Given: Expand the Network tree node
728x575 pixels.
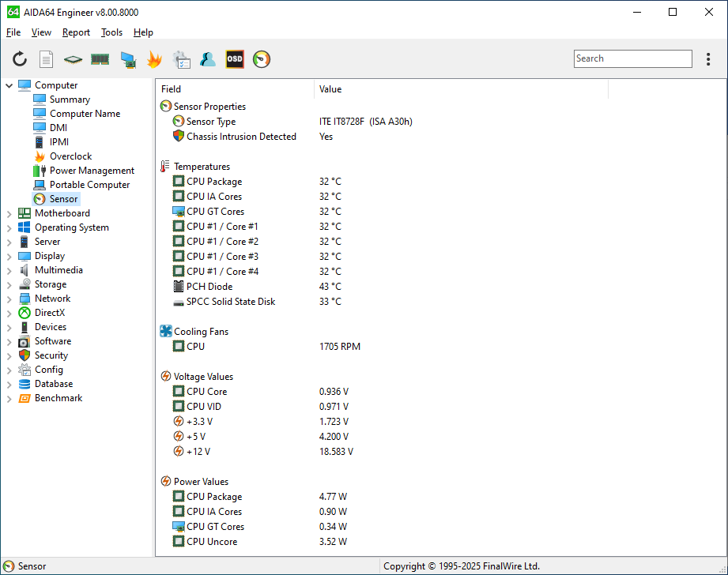Looking at the screenshot, I should pos(9,299).
